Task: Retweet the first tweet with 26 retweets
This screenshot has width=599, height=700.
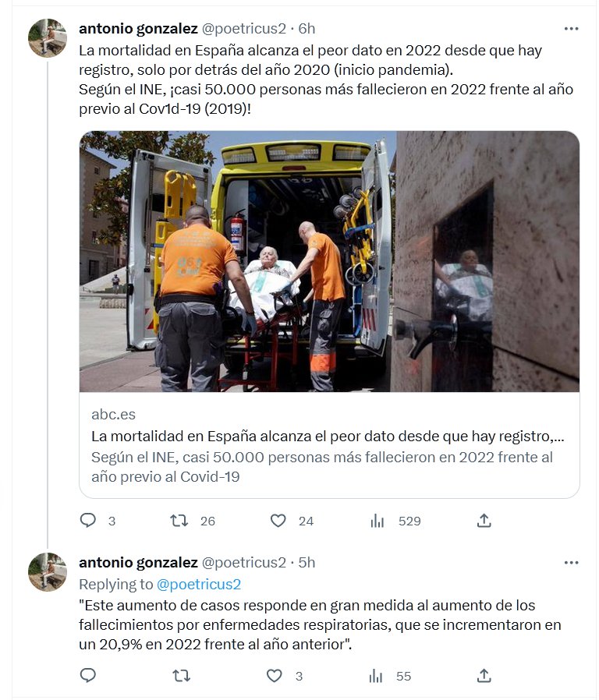Action: pos(179,521)
